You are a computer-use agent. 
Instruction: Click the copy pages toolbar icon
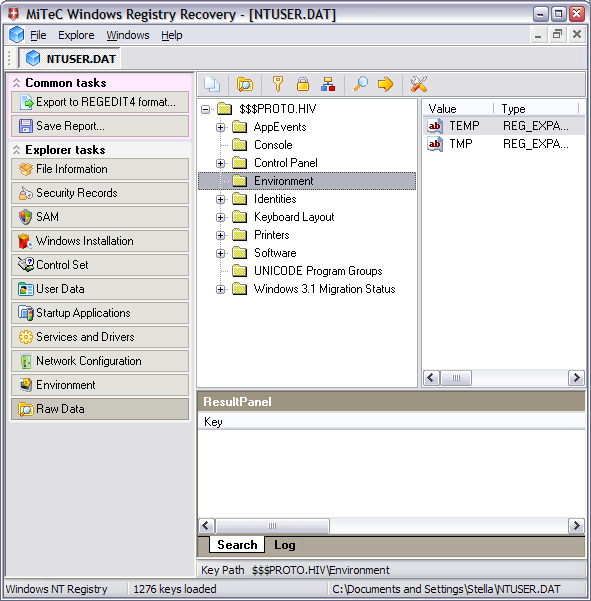212,84
